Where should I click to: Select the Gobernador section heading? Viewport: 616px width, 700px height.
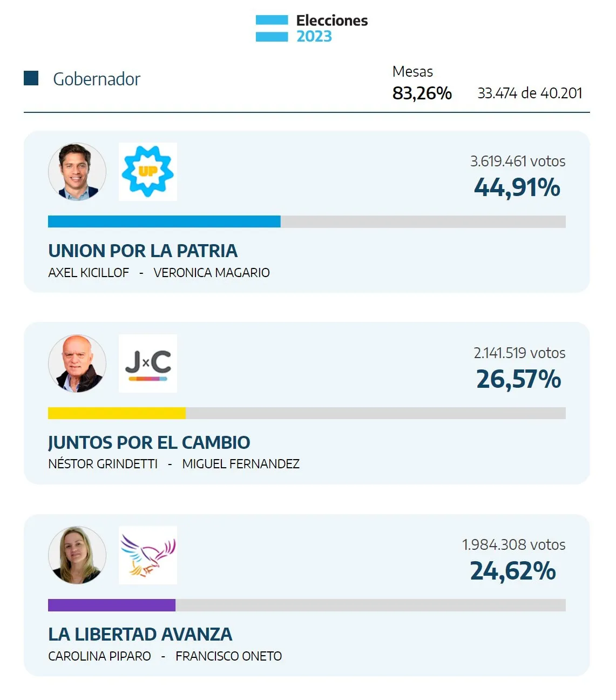tap(97, 79)
